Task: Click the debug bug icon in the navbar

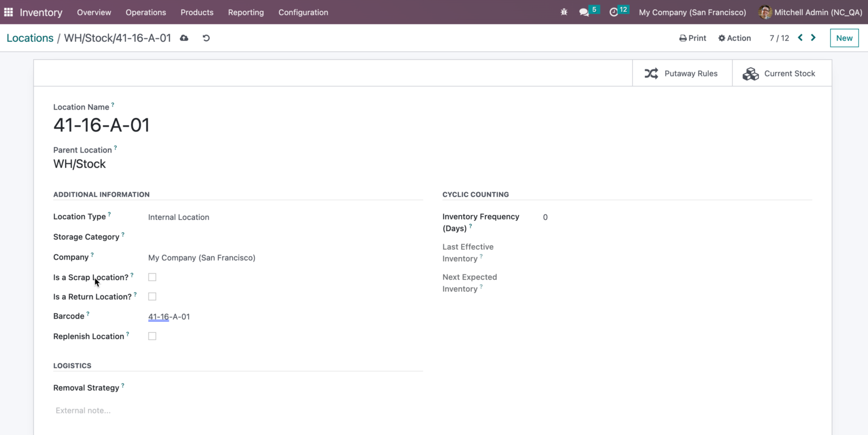Action: click(564, 12)
